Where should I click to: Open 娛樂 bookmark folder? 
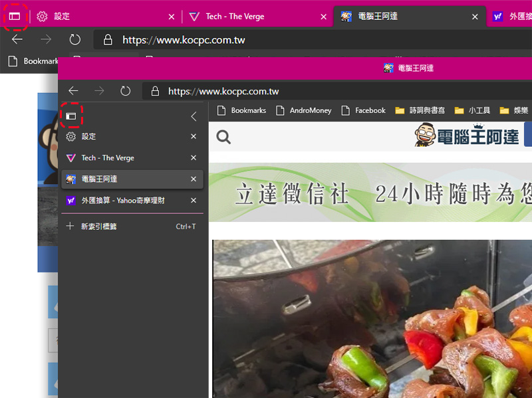(513, 110)
